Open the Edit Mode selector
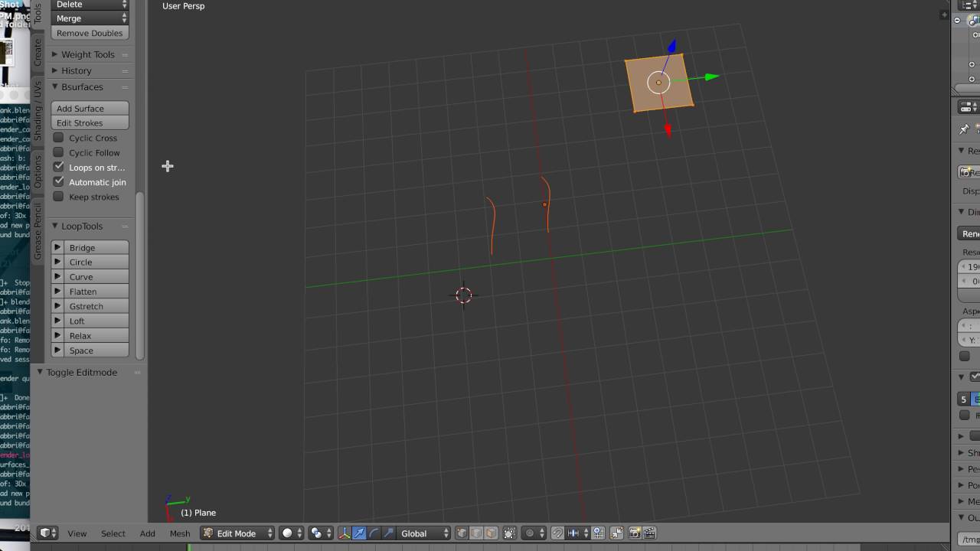Screen dimensions: 980x551 237,533
